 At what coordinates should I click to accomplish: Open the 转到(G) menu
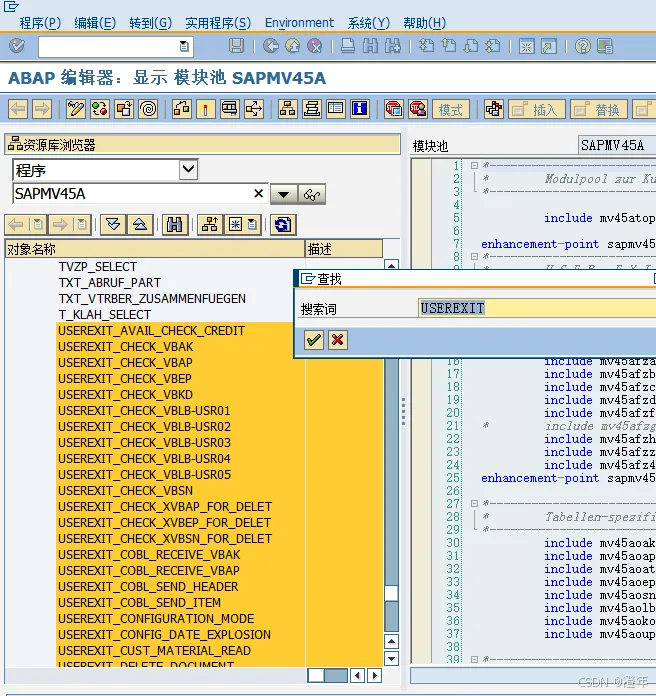[150, 23]
